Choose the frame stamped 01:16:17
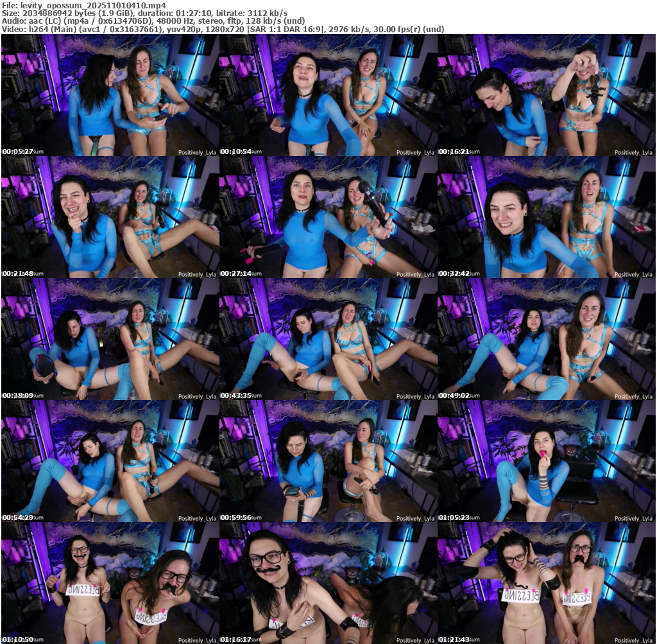This screenshot has height=644, width=657. click(x=328, y=583)
